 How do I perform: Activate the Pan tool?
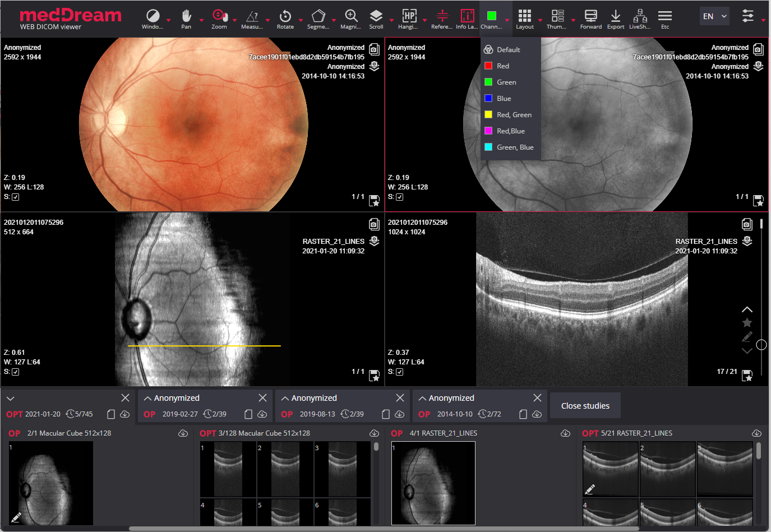click(186, 18)
